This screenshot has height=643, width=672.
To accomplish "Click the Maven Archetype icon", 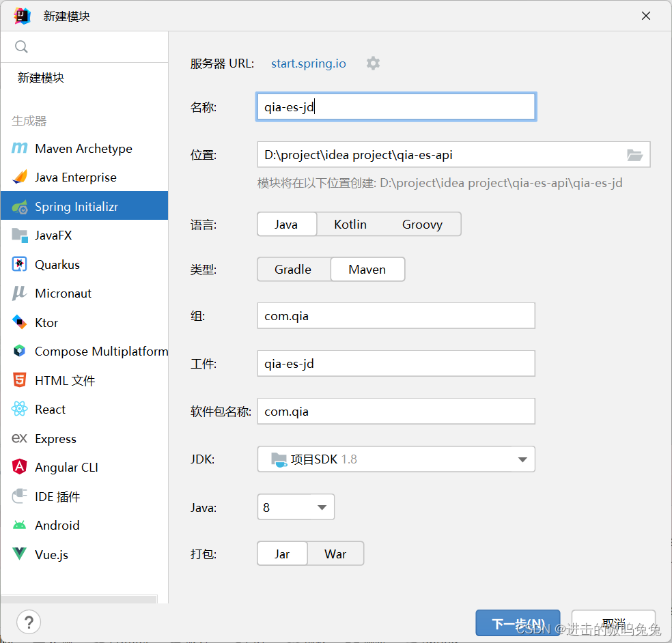I will pos(19,148).
